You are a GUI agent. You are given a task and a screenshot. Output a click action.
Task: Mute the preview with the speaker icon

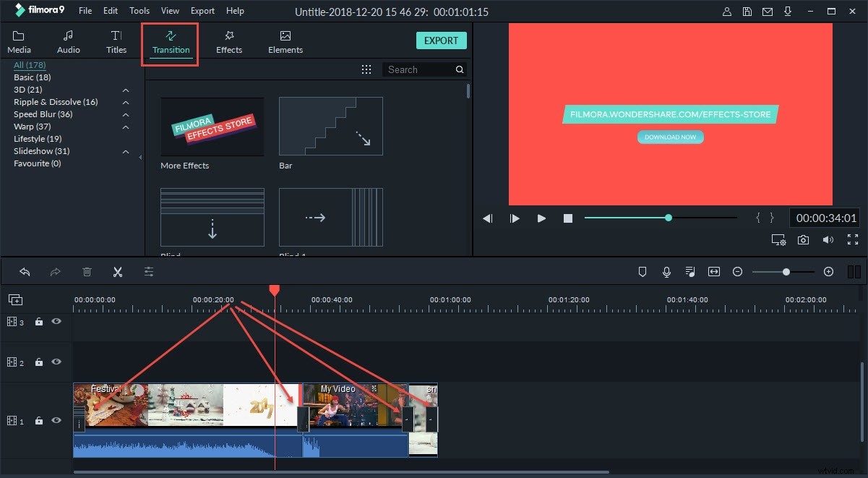pyautogui.click(x=828, y=239)
